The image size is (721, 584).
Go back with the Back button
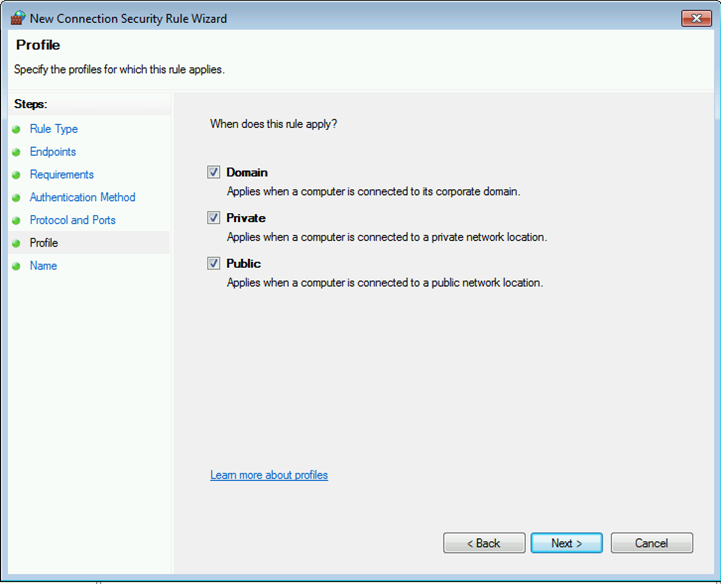click(x=484, y=543)
